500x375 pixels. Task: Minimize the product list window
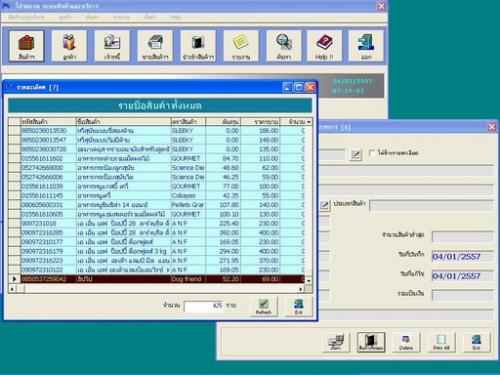(287, 87)
